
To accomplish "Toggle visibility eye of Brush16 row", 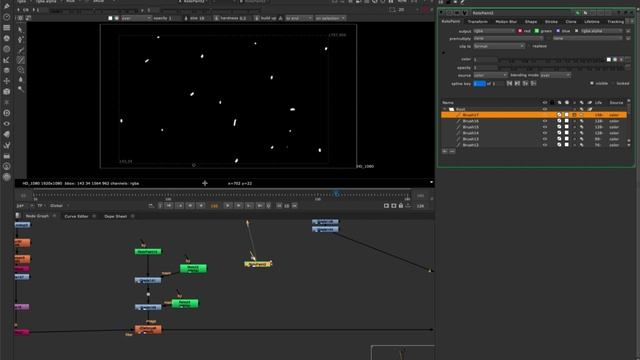I will pyautogui.click(x=544, y=121).
